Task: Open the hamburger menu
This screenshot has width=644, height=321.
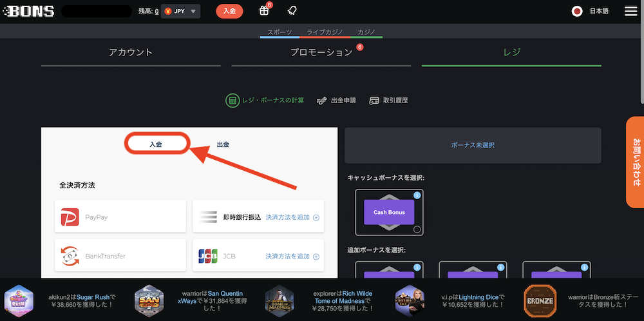Action: coord(631,11)
